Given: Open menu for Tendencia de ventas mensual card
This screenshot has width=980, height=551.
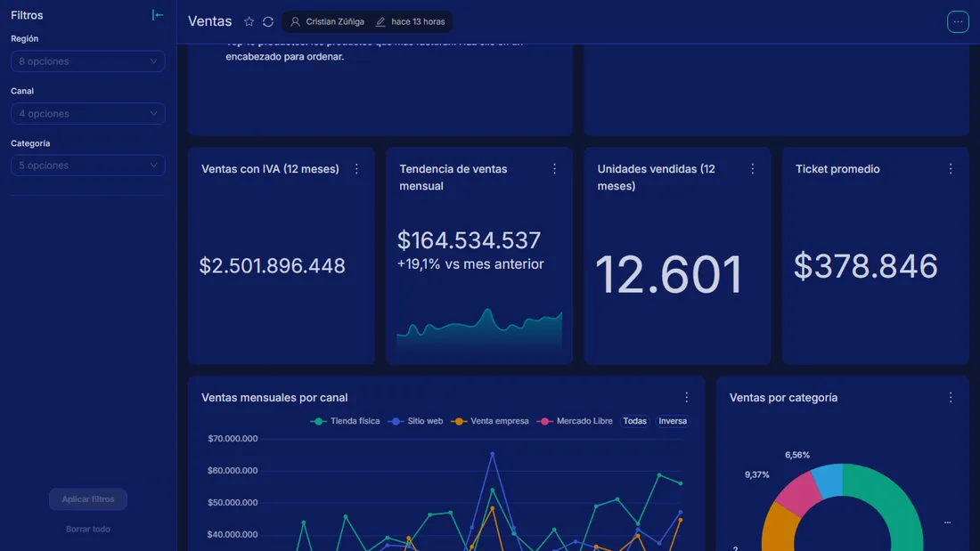Looking at the screenshot, I should (x=554, y=168).
